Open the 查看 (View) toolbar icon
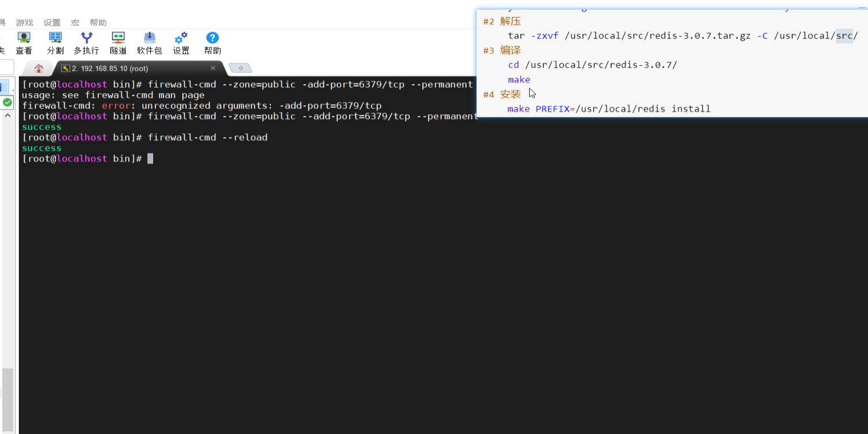 click(x=24, y=43)
